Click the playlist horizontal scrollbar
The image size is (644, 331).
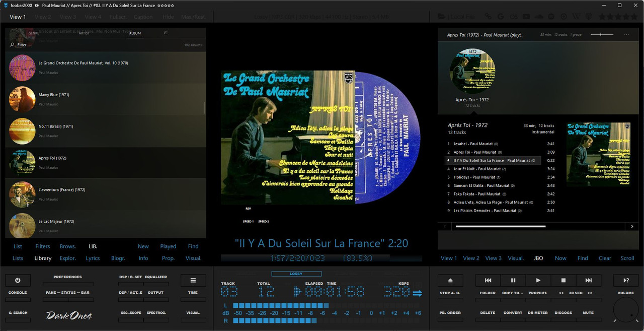[x=501, y=227]
